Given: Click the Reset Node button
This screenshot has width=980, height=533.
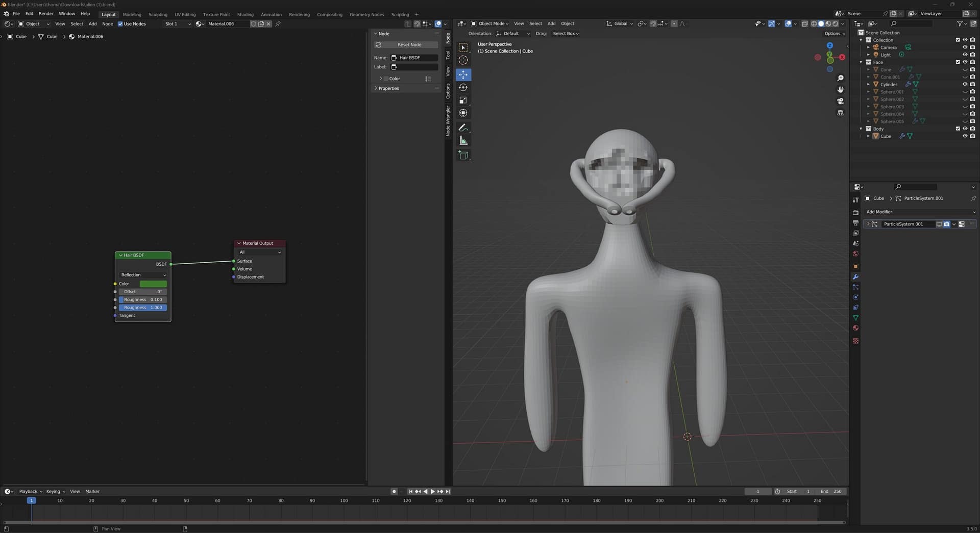Looking at the screenshot, I should coord(409,45).
